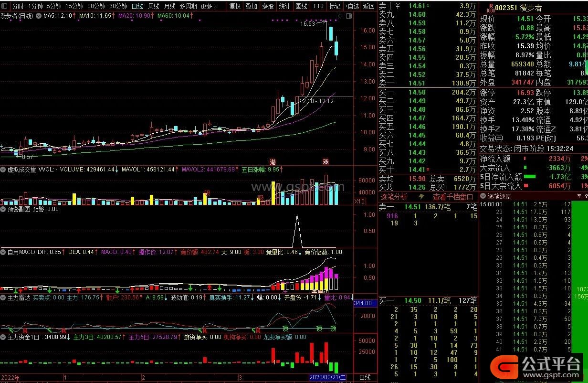Click the 16.53 high price label
588x383 pixels.
coord(308,23)
